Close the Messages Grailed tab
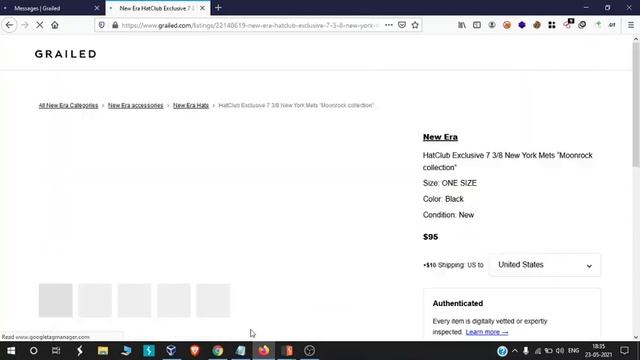The height and width of the screenshot is (360, 640). click(97, 8)
